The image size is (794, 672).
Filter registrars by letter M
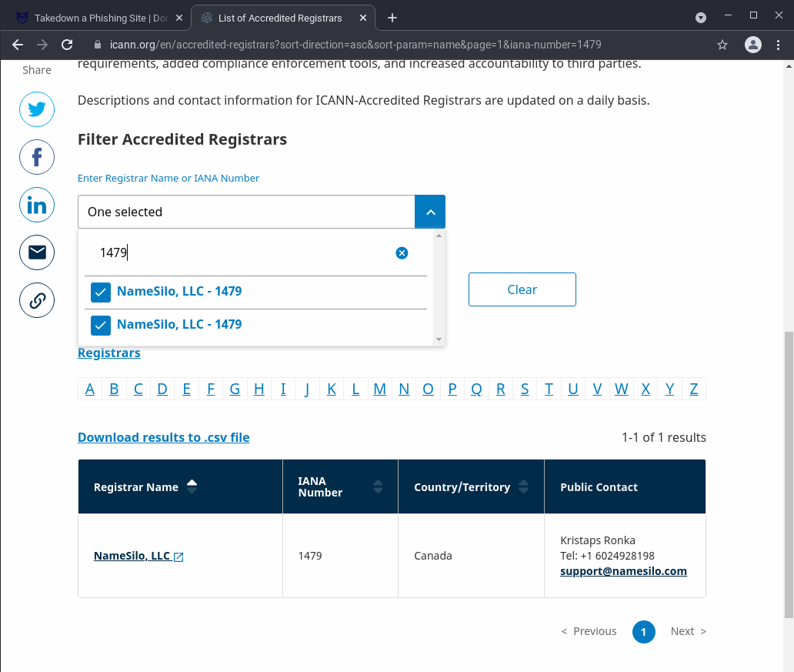pyautogui.click(x=380, y=389)
